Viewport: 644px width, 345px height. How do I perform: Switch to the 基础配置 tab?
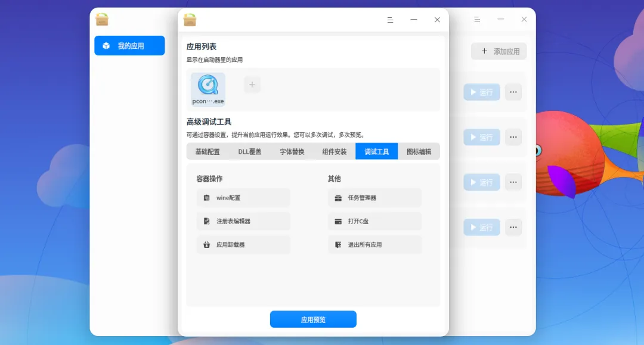point(208,151)
